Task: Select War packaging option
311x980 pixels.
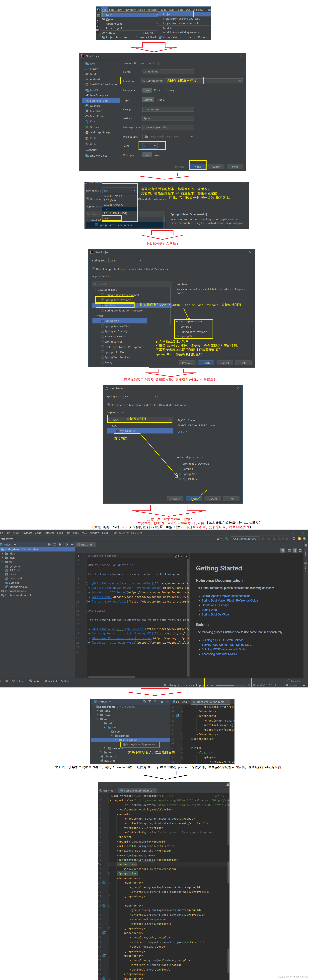Action: pos(157,155)
